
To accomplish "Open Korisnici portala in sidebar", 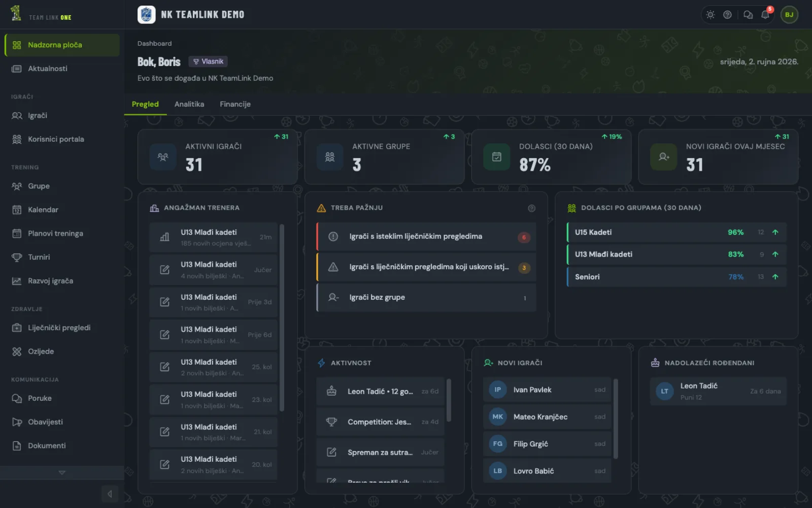I will click(x=62, y=139).
